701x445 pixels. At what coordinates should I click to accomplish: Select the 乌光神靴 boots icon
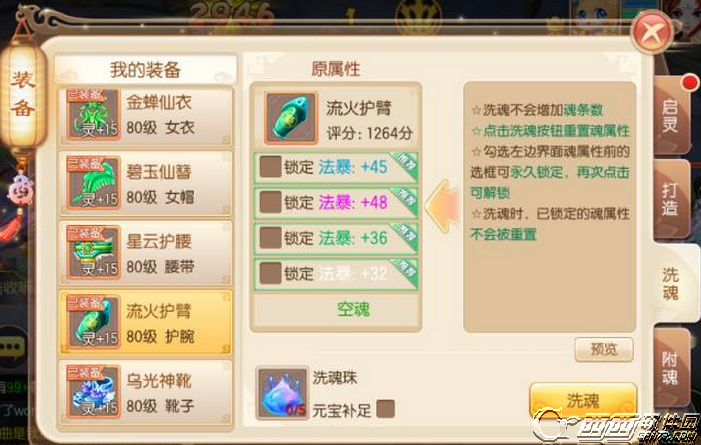pos(93,391)
